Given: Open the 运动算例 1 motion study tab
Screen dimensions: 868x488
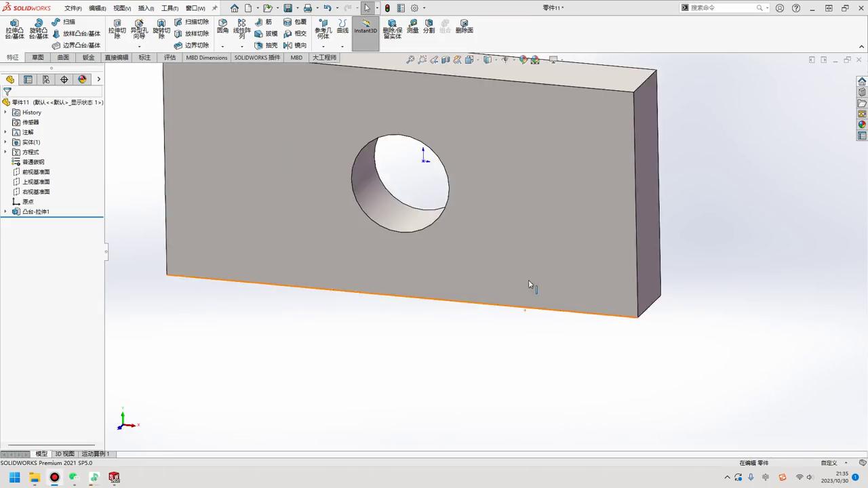Looking at the screenshot, I should (x=95, y=453).
